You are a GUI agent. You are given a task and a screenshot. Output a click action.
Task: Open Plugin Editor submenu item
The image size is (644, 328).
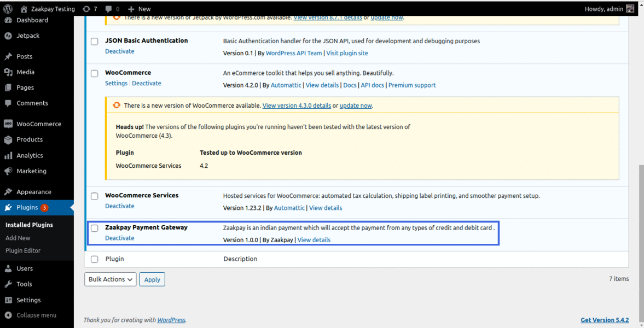23,250
